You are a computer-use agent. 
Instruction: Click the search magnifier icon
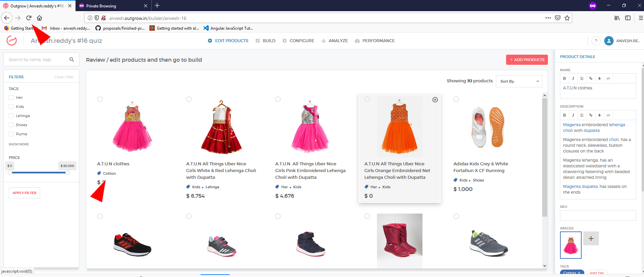click(71, 59)
